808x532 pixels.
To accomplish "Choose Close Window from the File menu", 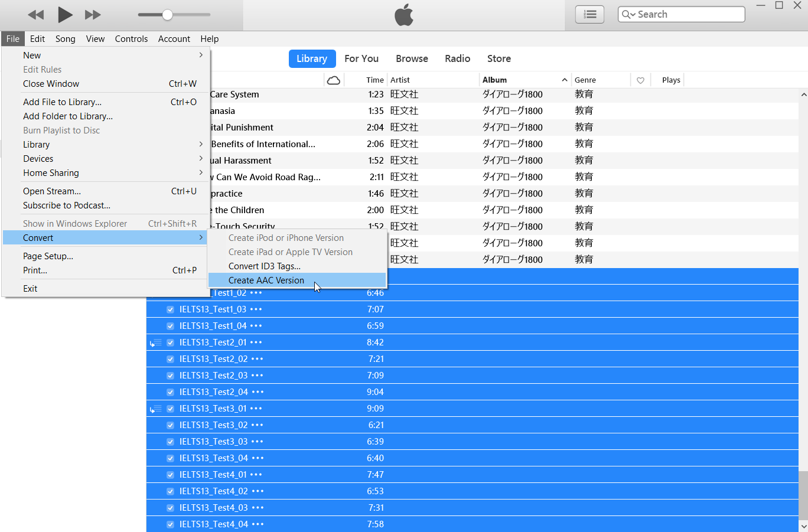I will tap(105, 84).
